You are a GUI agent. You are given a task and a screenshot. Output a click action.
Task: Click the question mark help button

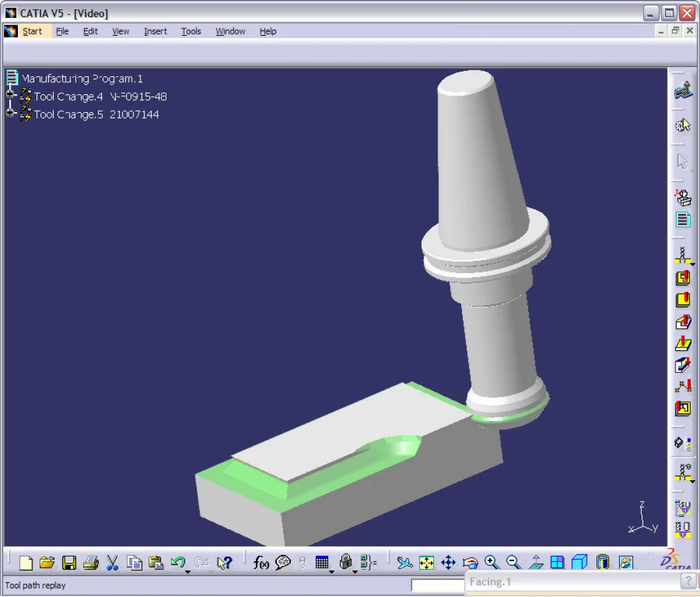click(688, 582)
